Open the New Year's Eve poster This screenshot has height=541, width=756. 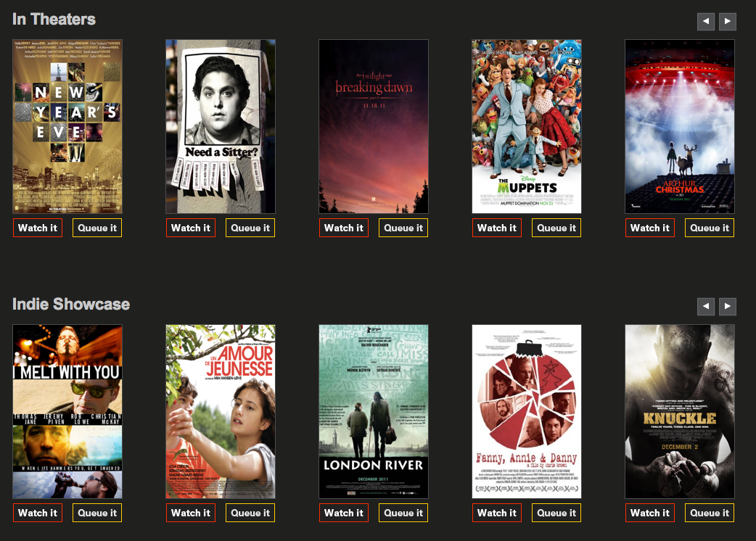pos(67,126)
